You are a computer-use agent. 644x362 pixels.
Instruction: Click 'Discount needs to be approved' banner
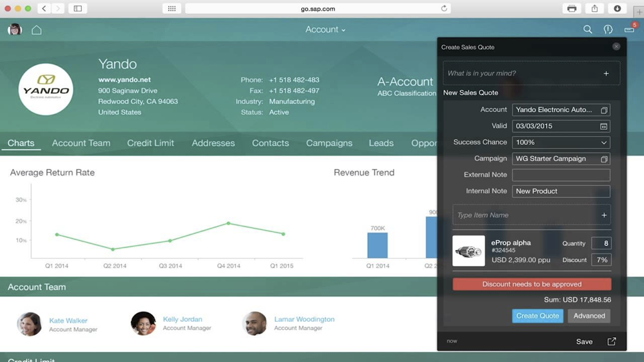[532, 284]
